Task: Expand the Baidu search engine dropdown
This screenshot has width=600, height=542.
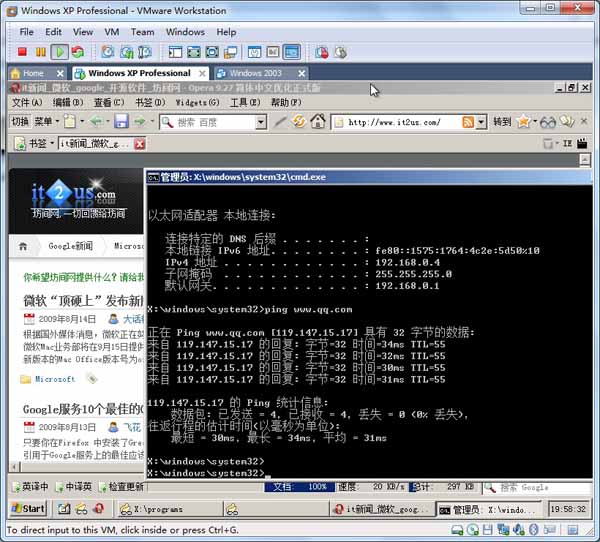Action: [x=261, y=122]
